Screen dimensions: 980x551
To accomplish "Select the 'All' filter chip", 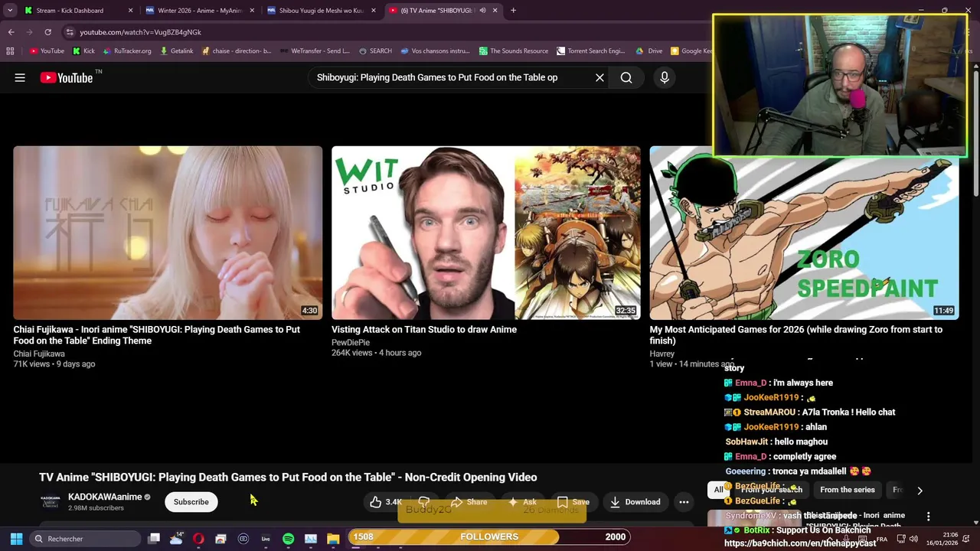I will point(719,490).
